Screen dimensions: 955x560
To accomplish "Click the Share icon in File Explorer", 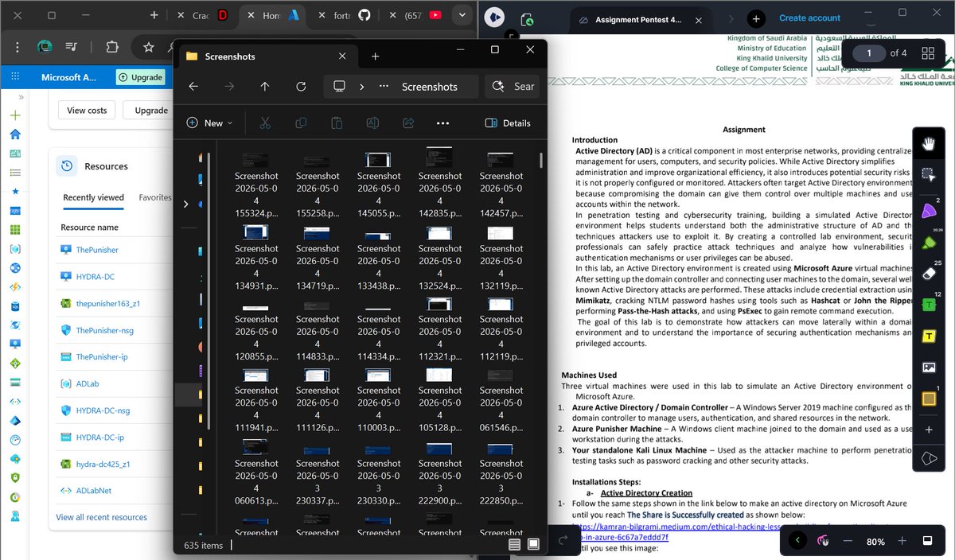I will coord(408,123).
